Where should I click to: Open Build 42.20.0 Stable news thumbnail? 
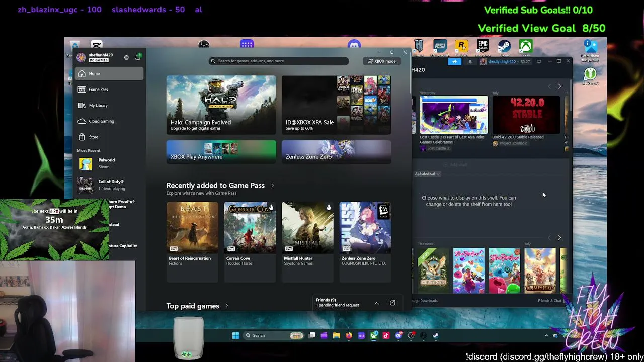(x=526, y=115)
